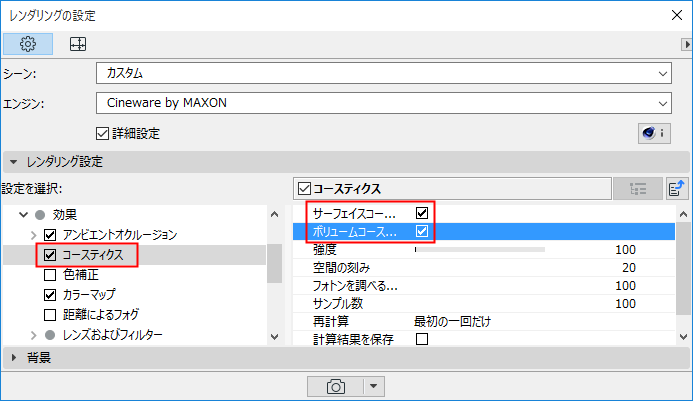Click the tree list scrollbar thumb

pyautogui.click(x=274, y=264)
